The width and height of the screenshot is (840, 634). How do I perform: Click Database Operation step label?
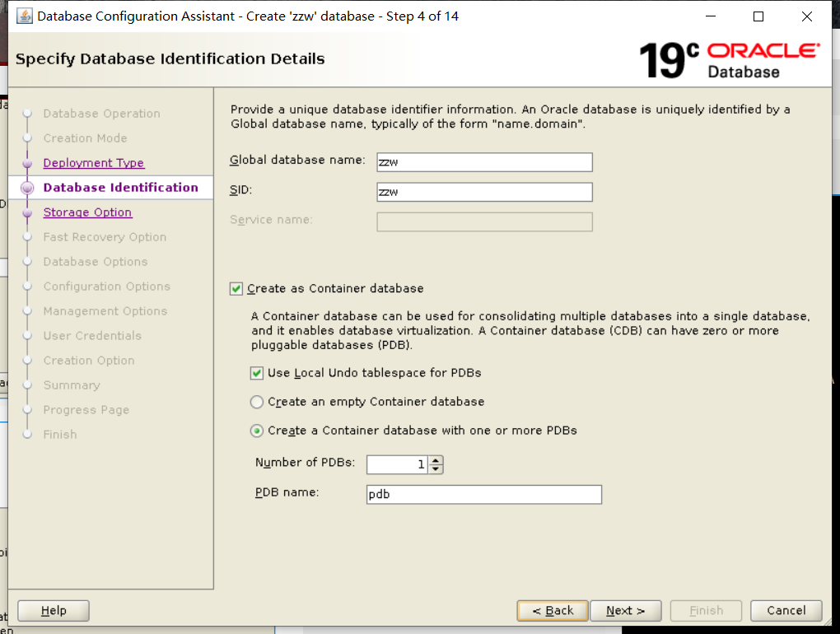click(x=102, y=114)
